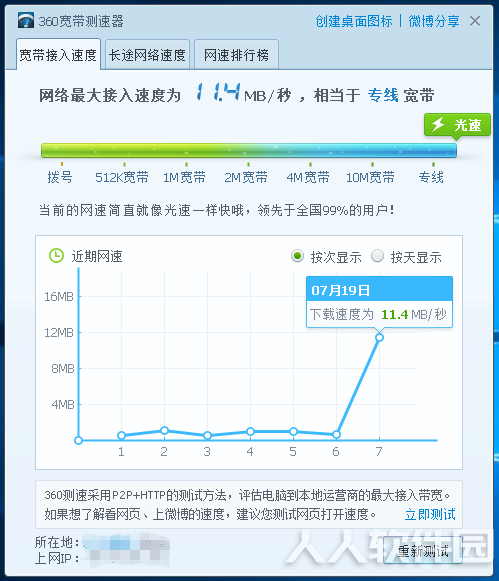
Task: Select the 按天显示 radio button
Action: [377, 256]
